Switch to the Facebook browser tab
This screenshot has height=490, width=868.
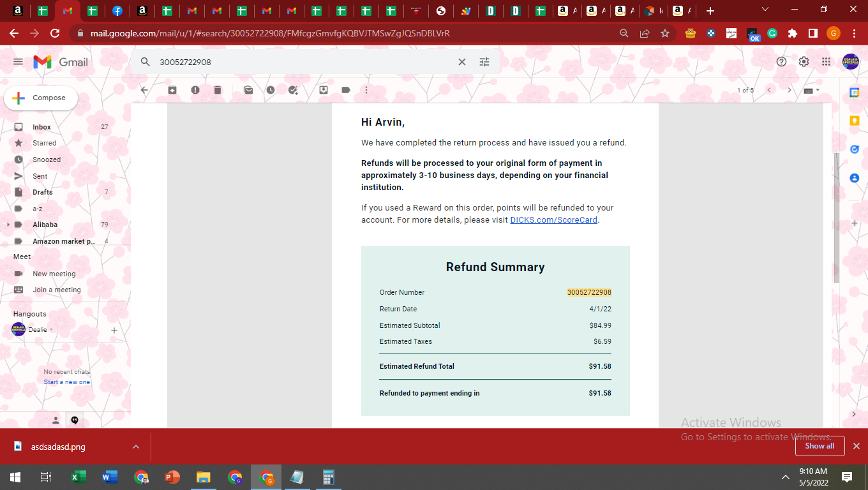[x=117, y=11]
